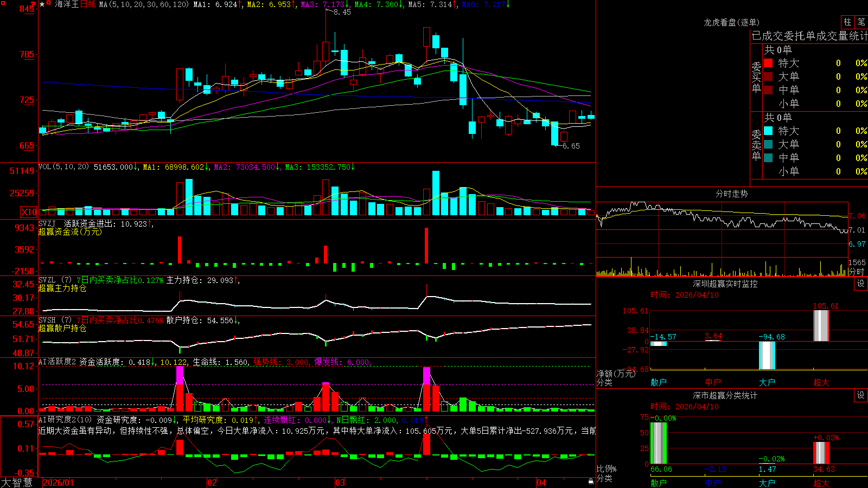This screenshot has height=488, width=868.
Task: Select 大户 category in 深圳超赢实时监控
Action: click(x=767, y=382)
